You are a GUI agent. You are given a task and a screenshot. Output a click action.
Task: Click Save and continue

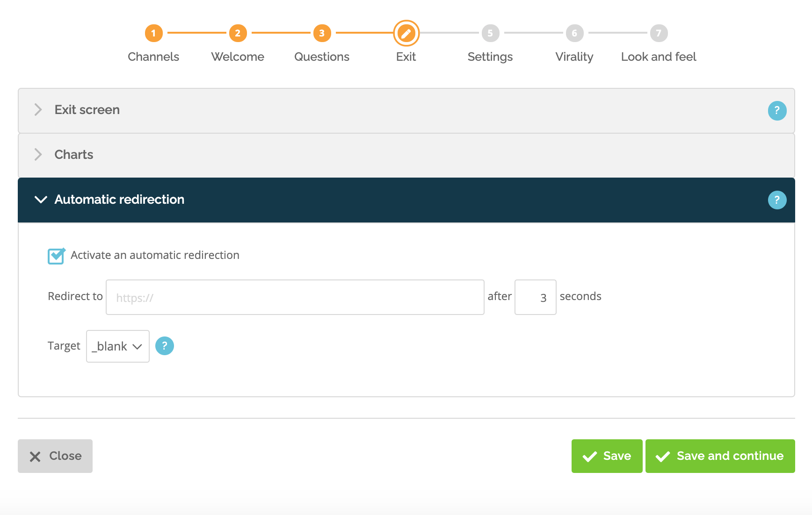tap(720, 456)
